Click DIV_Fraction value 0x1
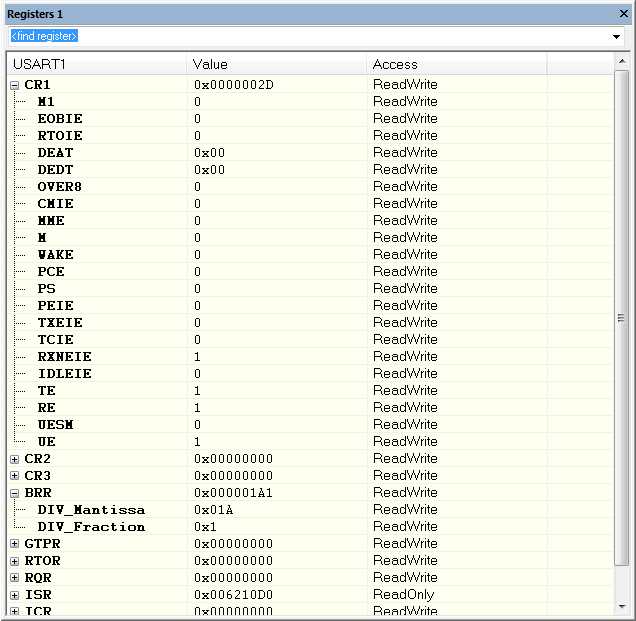The height and width of the screenshot is (621, 636). 205,527
